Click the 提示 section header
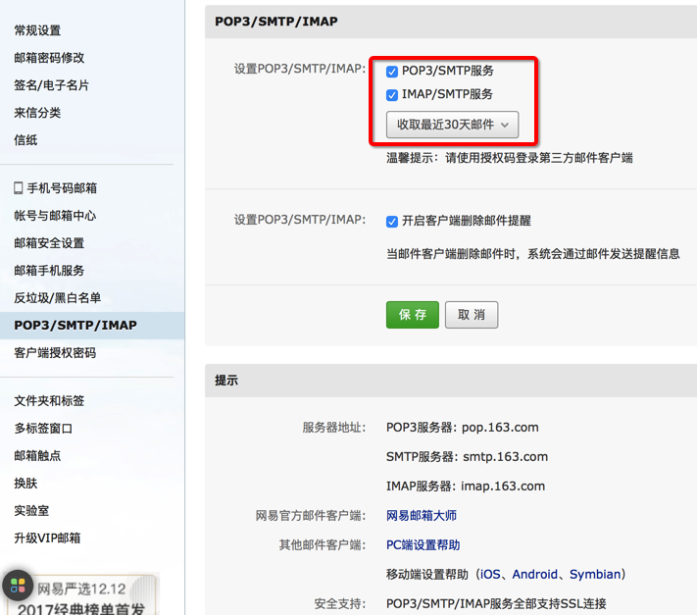 (x=226, y=381)
